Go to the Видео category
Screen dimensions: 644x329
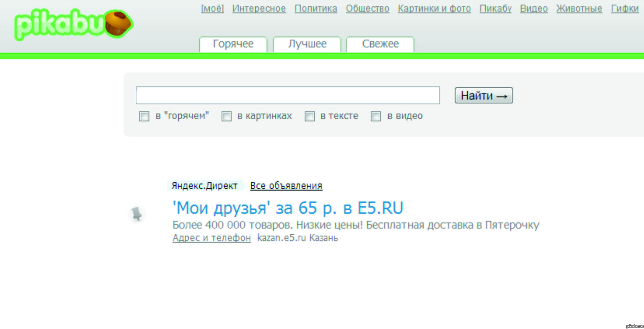[534, 8]
